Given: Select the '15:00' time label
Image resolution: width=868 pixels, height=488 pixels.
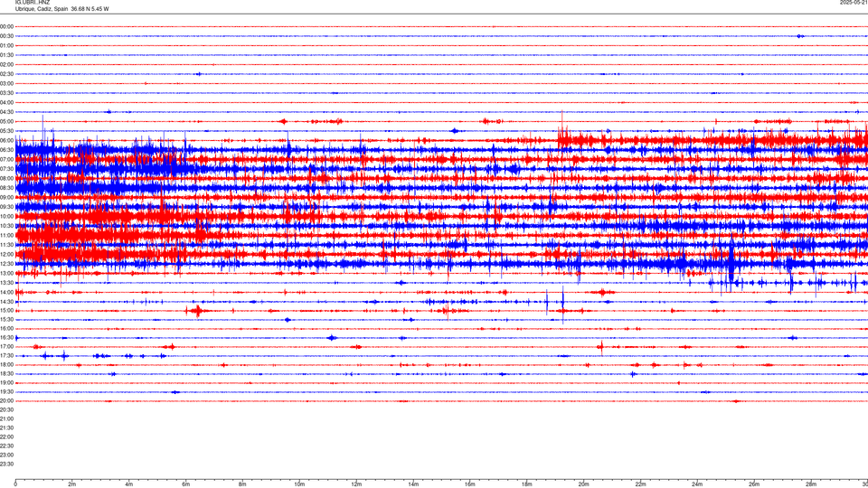Looking at the screenshot, I should coord(6,310).
